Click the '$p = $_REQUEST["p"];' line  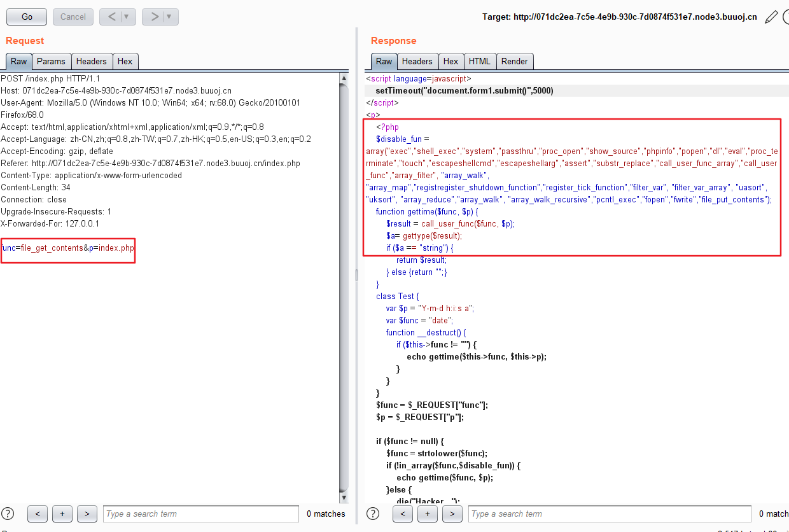(420, 417)
